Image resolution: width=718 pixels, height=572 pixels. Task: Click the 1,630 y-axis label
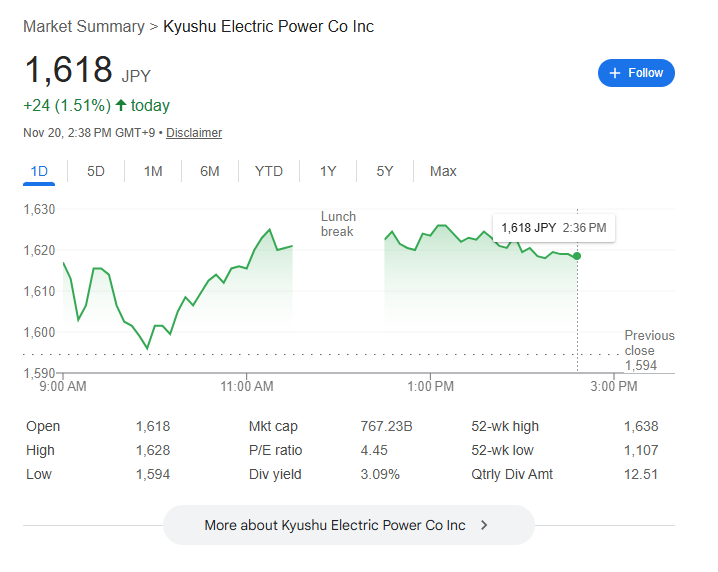click(x=39, y=209)
